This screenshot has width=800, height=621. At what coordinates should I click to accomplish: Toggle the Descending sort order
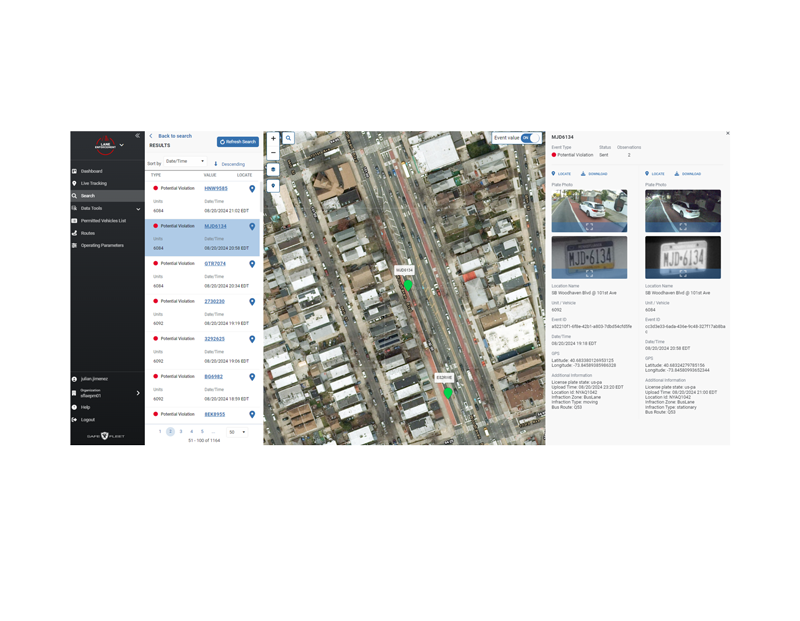coord(229,164)
